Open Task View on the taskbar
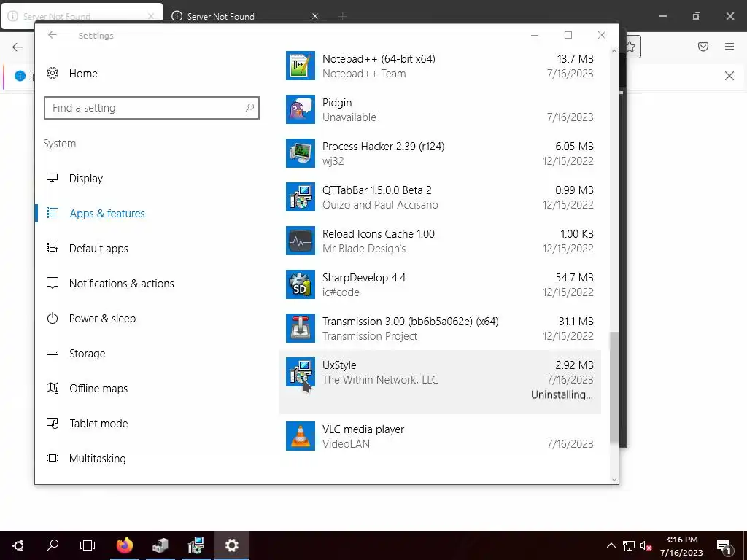This screenshot has width=747, height=560. pyautogui.click(x=88, y=545)
